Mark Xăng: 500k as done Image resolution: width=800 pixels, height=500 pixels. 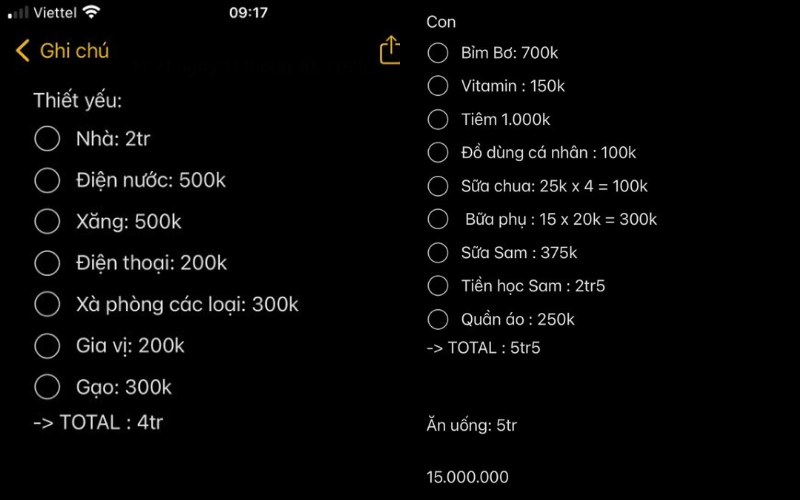click(47, 222)
